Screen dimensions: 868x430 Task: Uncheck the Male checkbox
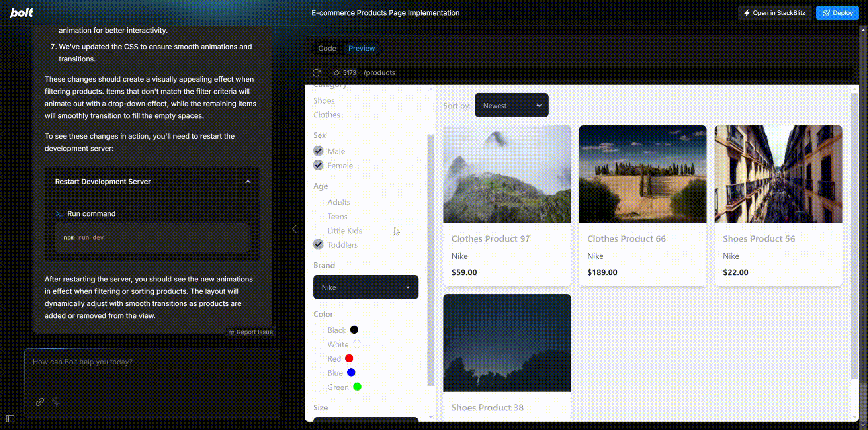(x=318, y=151)
